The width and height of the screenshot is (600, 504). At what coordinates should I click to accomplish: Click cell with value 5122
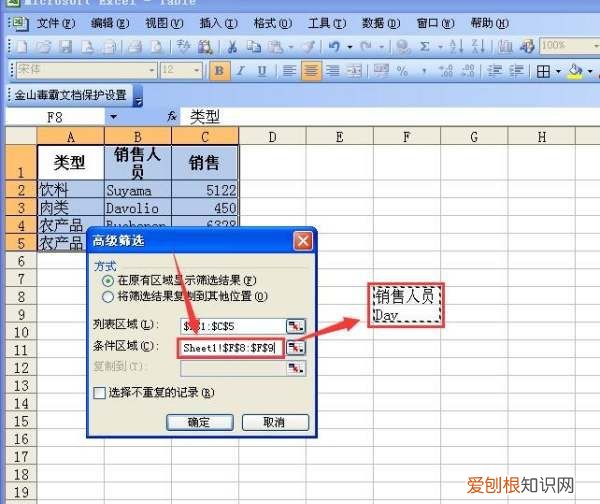[x=205, y=190]
